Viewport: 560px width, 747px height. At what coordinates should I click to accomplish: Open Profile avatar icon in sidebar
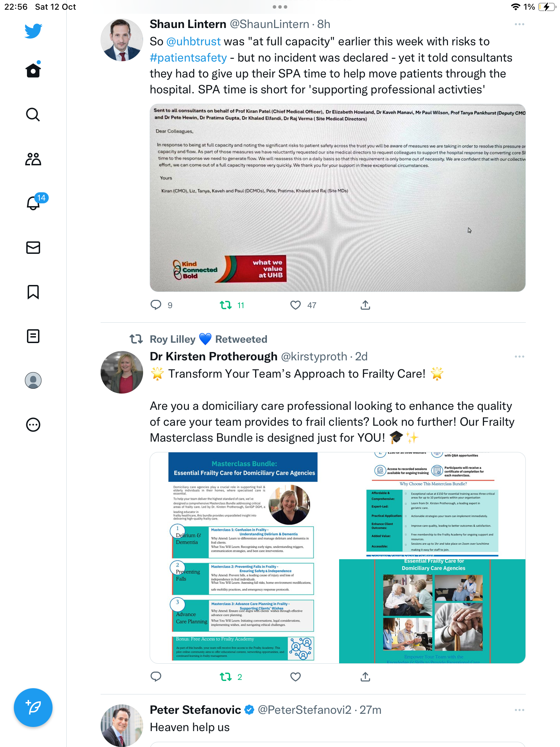33,380
